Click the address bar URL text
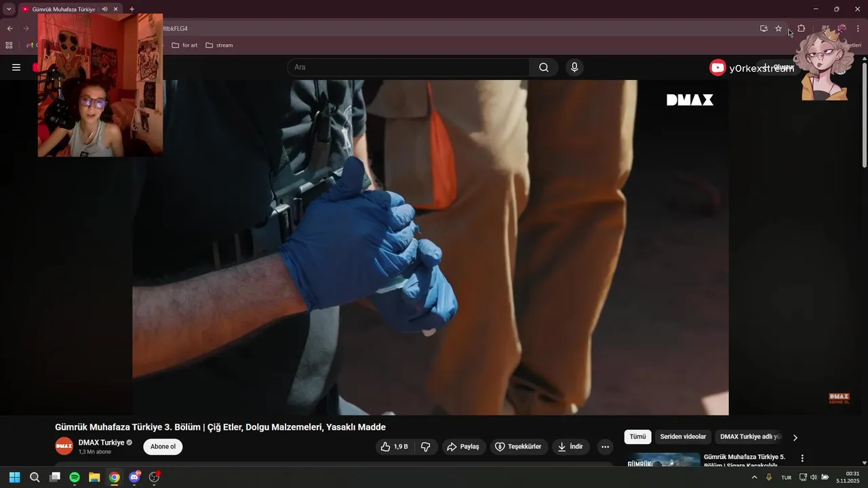 (x=175, y=28)
